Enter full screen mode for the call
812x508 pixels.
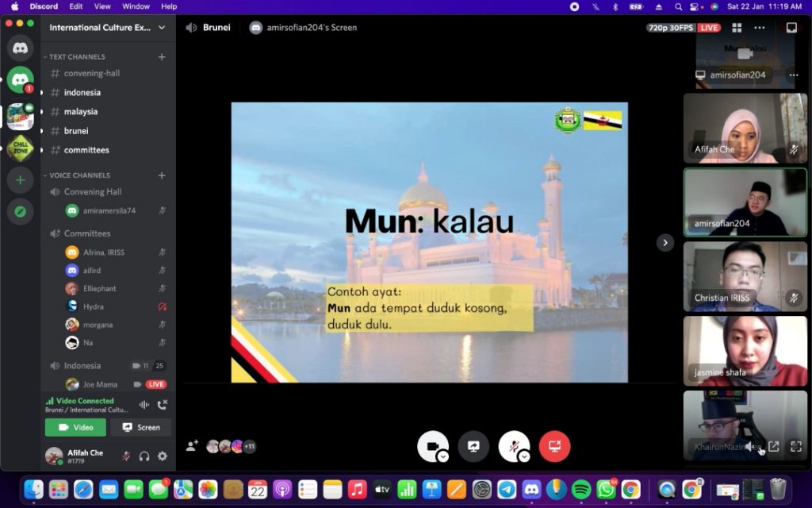pos(795,447)
